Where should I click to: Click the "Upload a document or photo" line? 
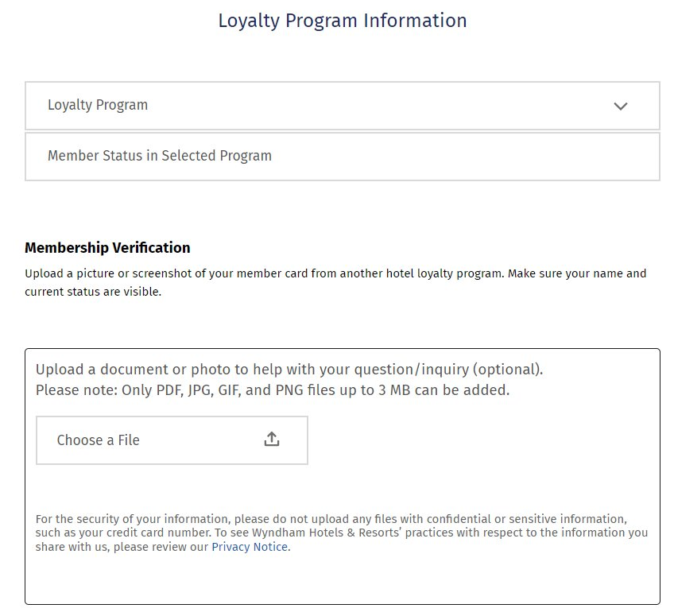click(x=289, y=370)
